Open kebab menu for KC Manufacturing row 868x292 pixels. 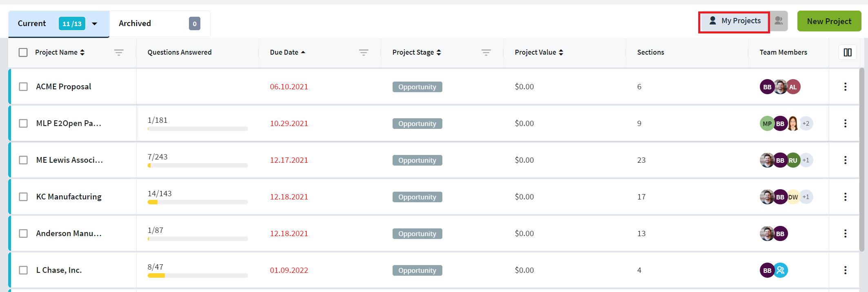(x=845, y=197)
